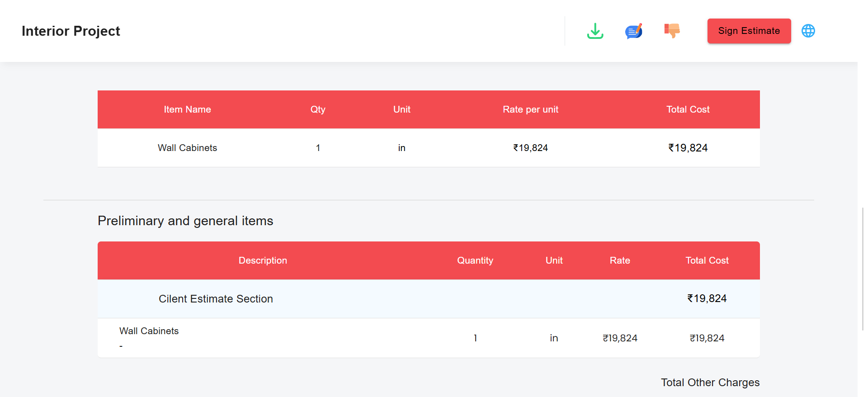Image resolution: width=868 pixels, height=397 pixels.
Task: Select Wall Cabinets in the Item Name table
Action: coord(187,148)
